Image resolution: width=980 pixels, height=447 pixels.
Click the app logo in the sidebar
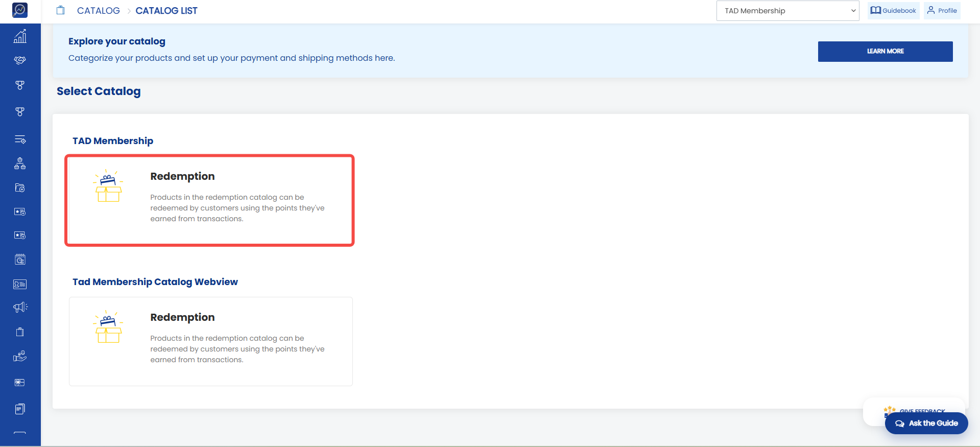(x=20, y=10)
